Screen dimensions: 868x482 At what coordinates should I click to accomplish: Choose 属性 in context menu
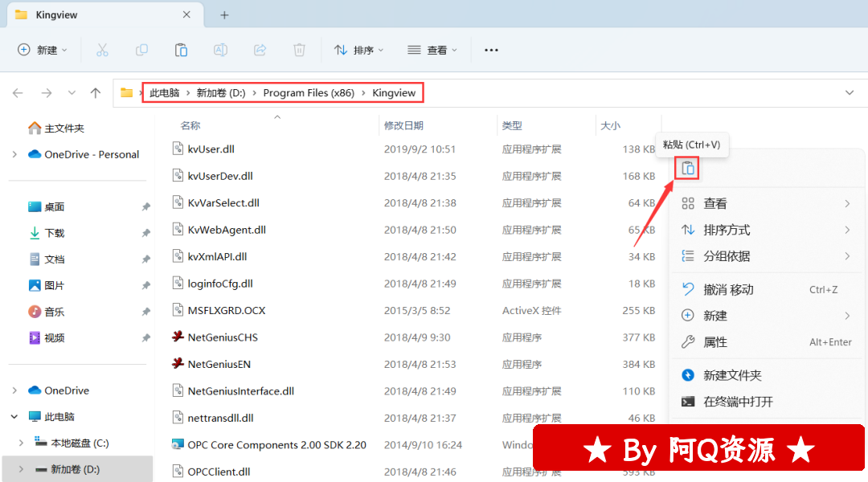pos(767,342)
